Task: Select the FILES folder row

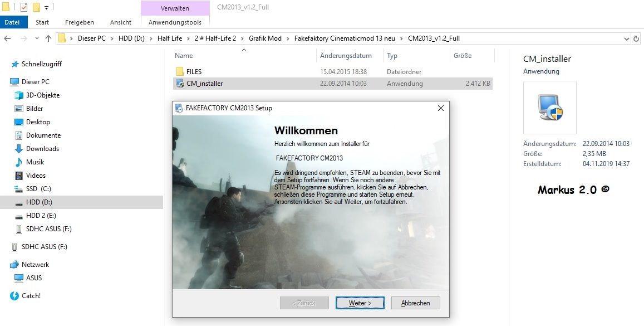Action: 333,71
